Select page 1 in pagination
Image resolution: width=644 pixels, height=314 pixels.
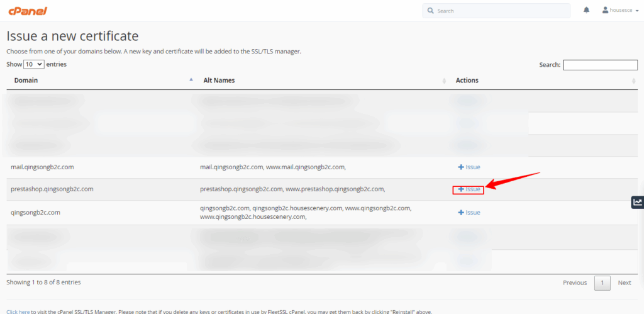pos(602,283)
